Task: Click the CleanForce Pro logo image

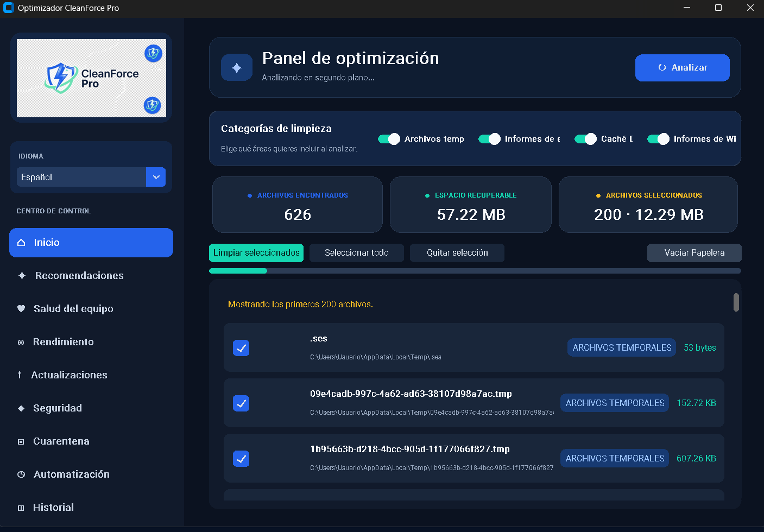Action: pos(91,78)
